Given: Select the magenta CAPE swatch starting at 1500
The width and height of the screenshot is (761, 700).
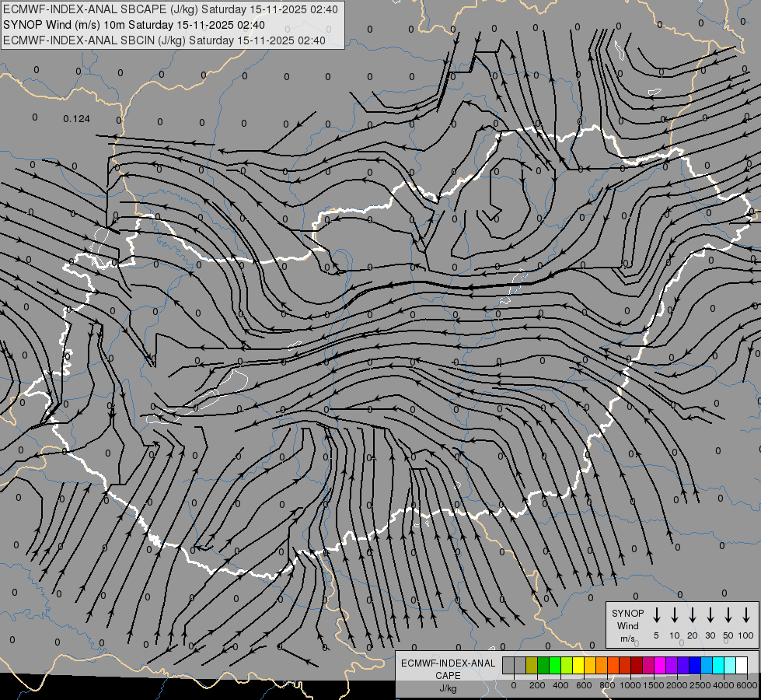Looking at the screenshot, I should 660,665.
